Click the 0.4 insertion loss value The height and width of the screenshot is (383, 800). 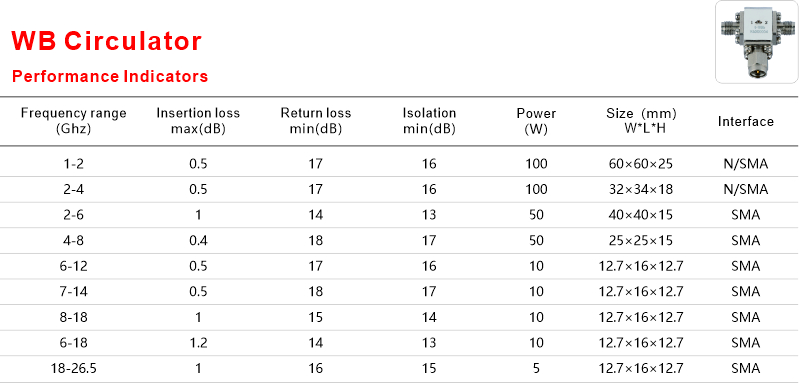pyautogui.click(x=198, y=240)
